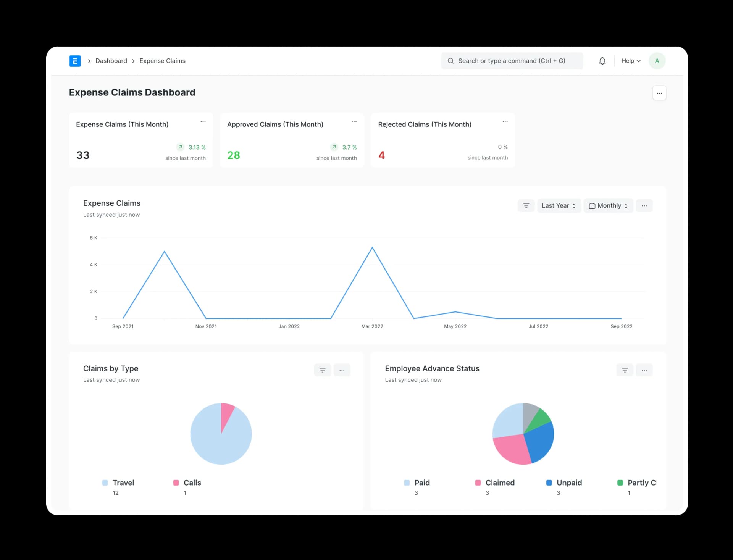Go to Dashboard breadcrumb

[111, 61]
